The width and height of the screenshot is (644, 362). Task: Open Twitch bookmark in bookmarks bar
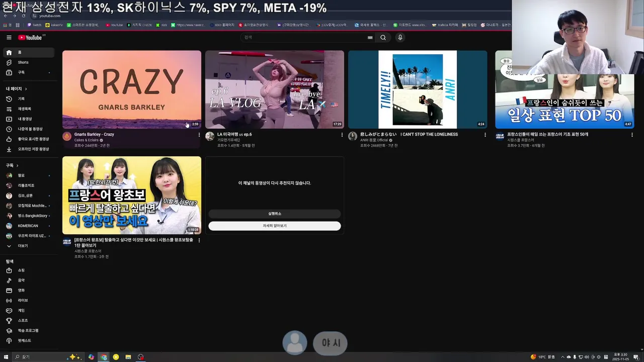pos(35,25)
